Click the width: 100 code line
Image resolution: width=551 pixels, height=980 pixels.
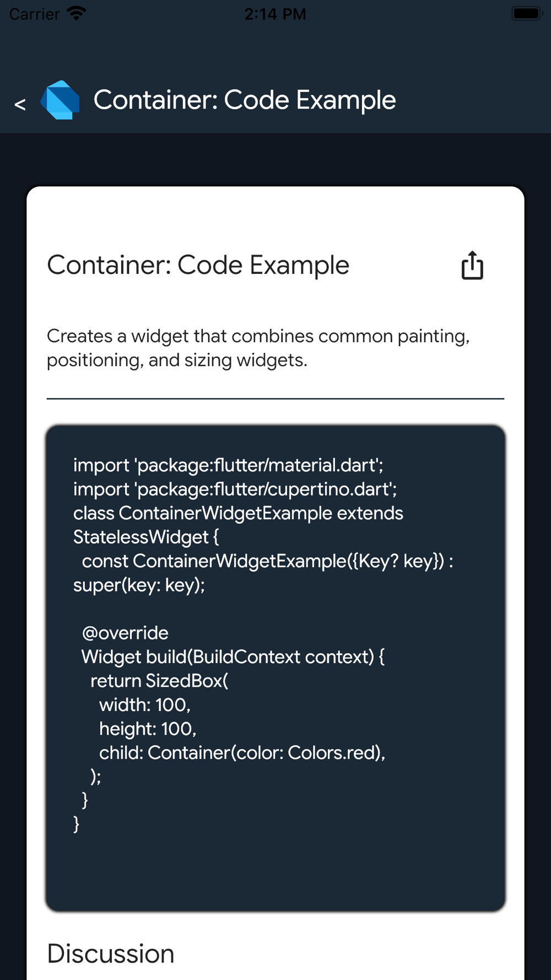(145, 705)
